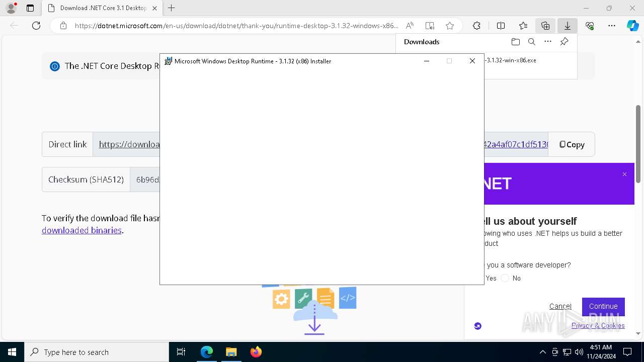Open Windows Start menu
Viewport: 644px width, 362px height.
pyautogui.click(x=12, y=352)
